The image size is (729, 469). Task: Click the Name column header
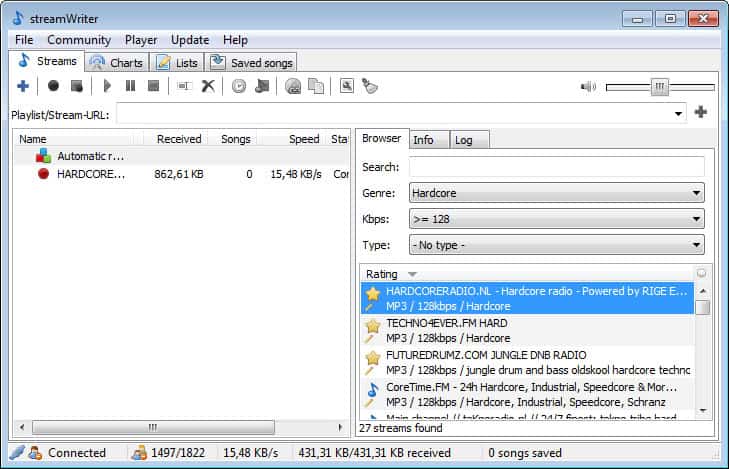click(x=79, y=139)
